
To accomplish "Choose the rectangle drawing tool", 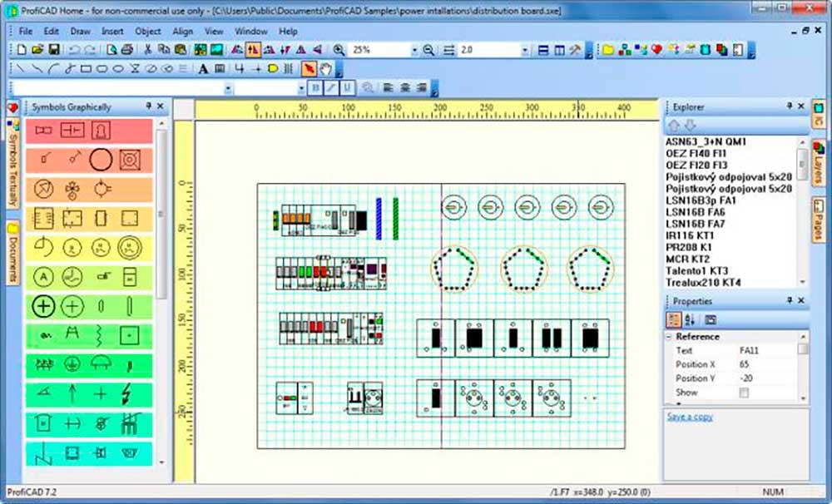I will coord(86,69).
